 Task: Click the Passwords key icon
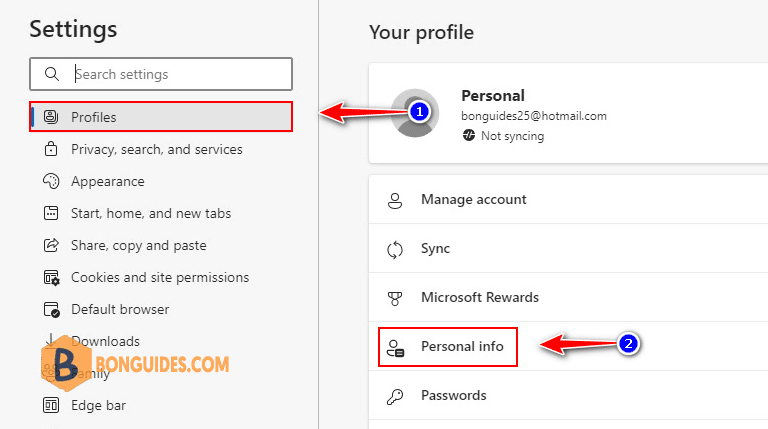point(395,395)
